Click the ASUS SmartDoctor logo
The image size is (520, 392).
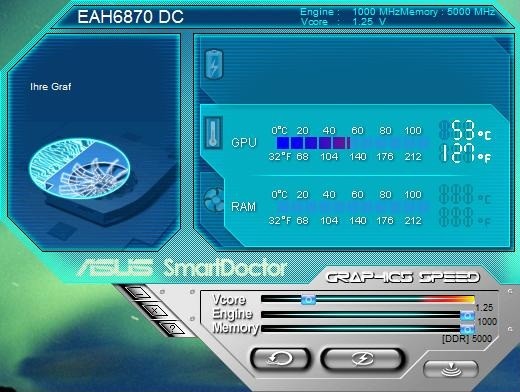[182, 268]
